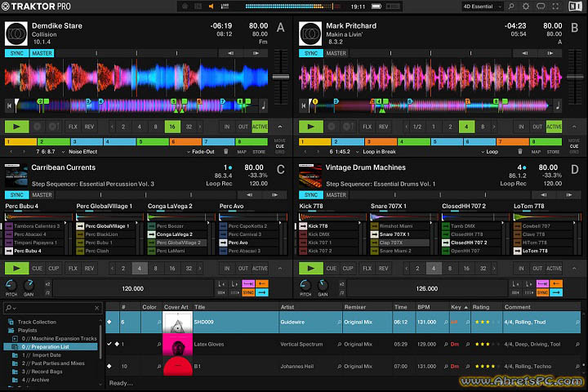The height and width of the screenshot is (392, 588).
Task: Toggle SYNC on Deck B
Action: pyautogui.click(x=310, y=53)
